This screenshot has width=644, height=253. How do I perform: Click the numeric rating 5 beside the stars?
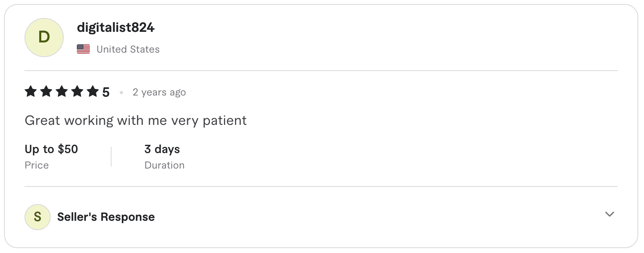(x=106, y=92)
